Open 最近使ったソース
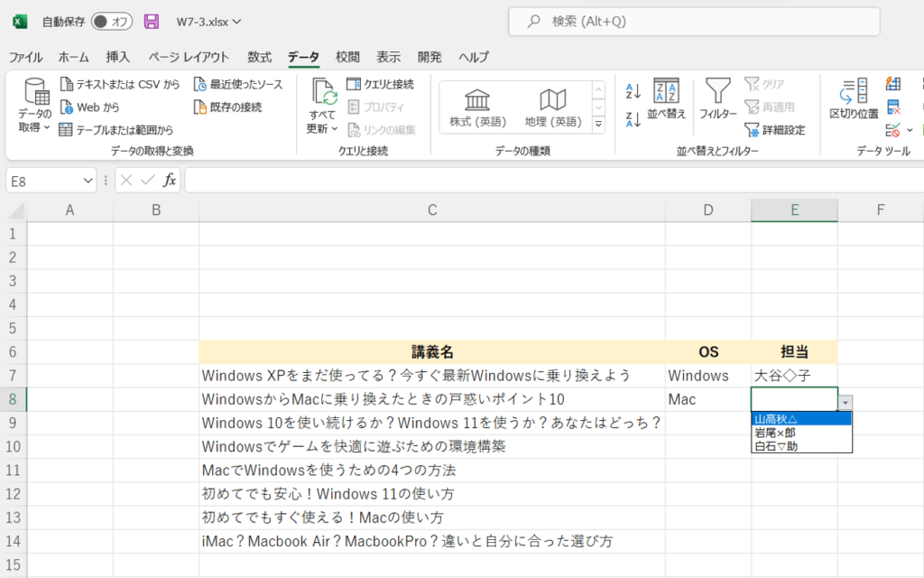 (238, 84)
